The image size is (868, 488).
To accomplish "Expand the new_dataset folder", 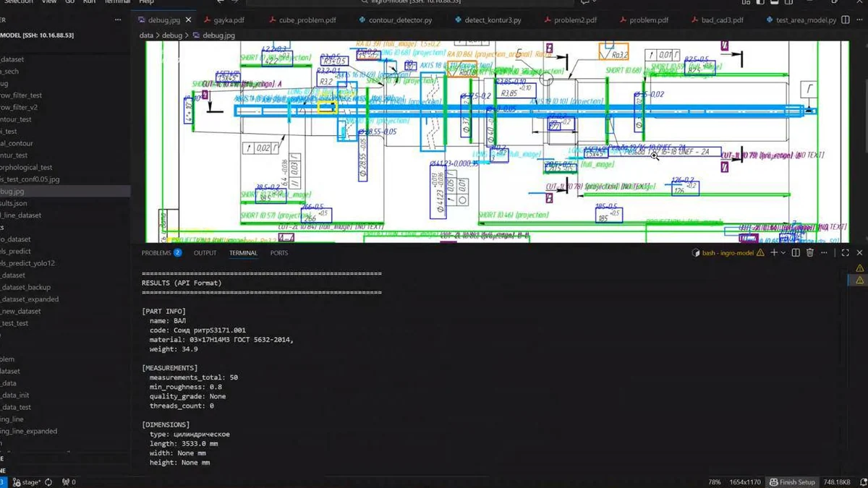I will [x=65, y=311].
